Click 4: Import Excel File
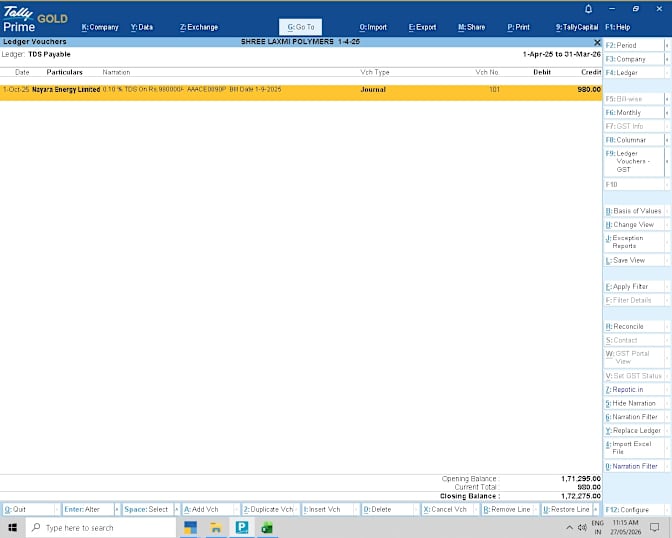672x538 pixels. [634, 448]
